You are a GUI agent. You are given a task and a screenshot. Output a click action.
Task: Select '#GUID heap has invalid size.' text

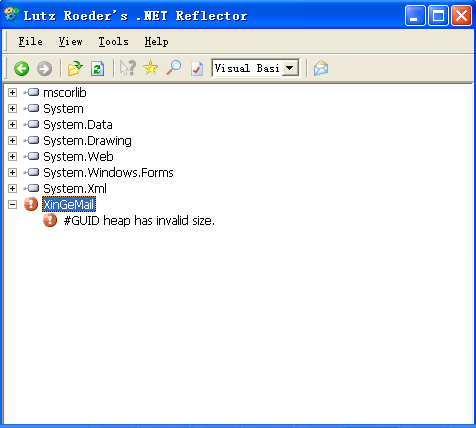coord(139,221)
